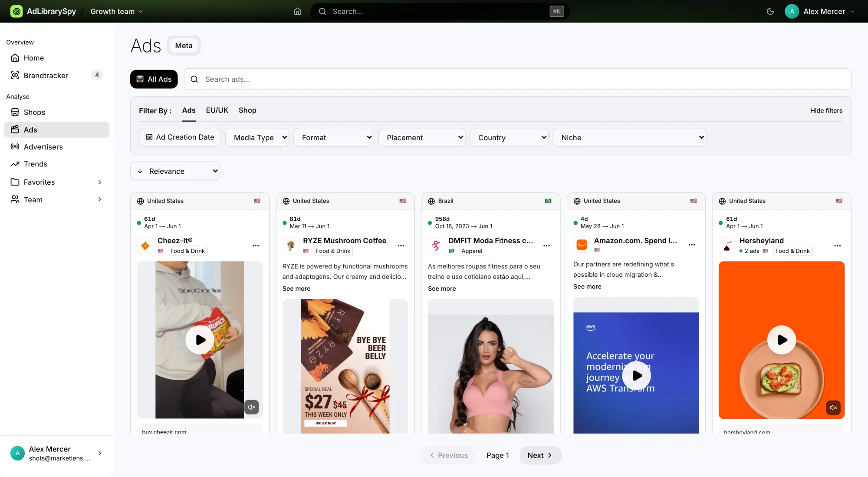Click See more on DMFIT ad text
Viewport: 868px width, 477px height.
[x=442, y=288]
